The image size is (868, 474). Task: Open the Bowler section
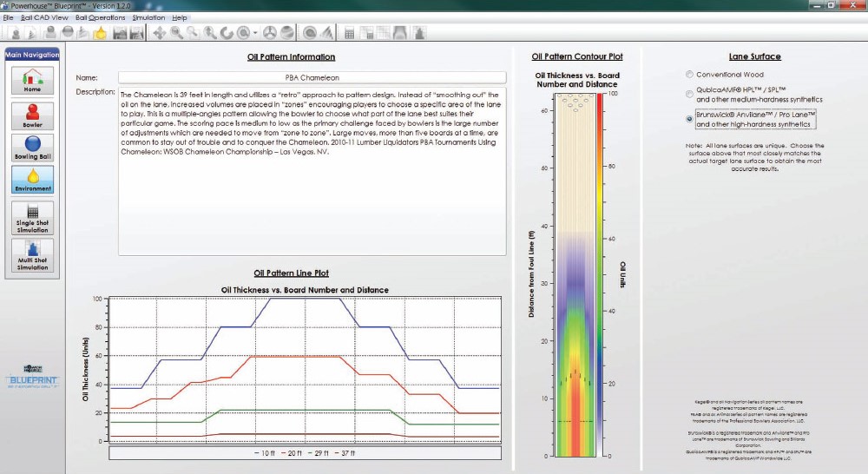(x=32, y=114)
